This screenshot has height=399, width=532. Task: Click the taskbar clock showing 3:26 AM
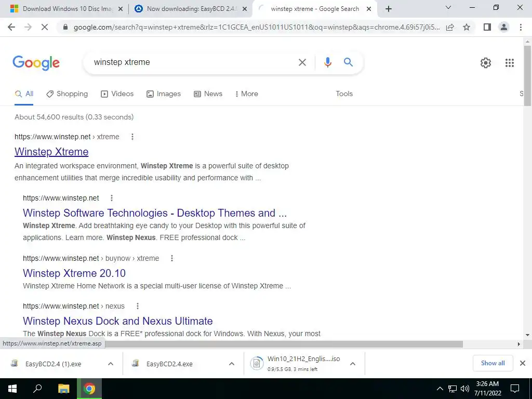487,389
